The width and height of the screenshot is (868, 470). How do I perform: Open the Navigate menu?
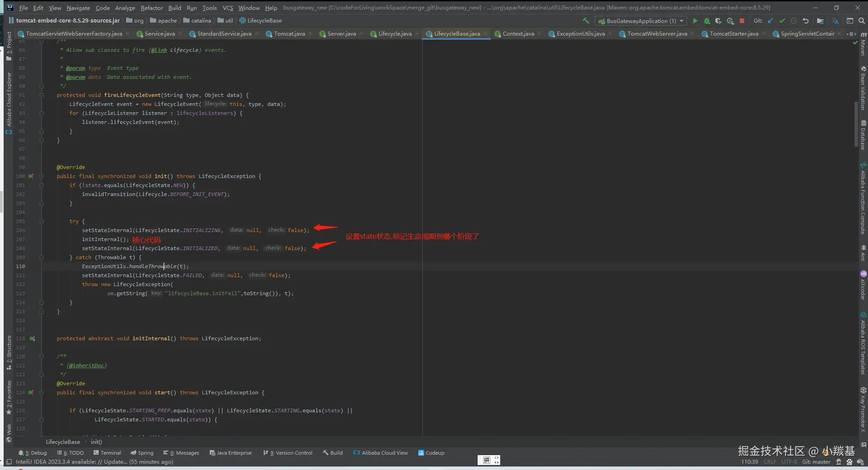tap(78, 8)
